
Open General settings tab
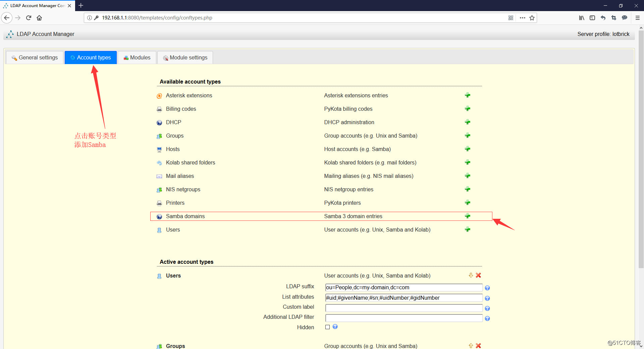point(35,57)
